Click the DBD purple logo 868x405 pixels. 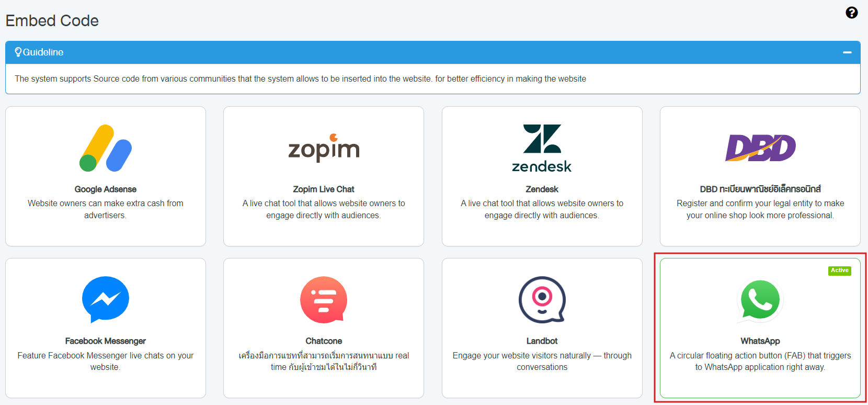(760, 148)
